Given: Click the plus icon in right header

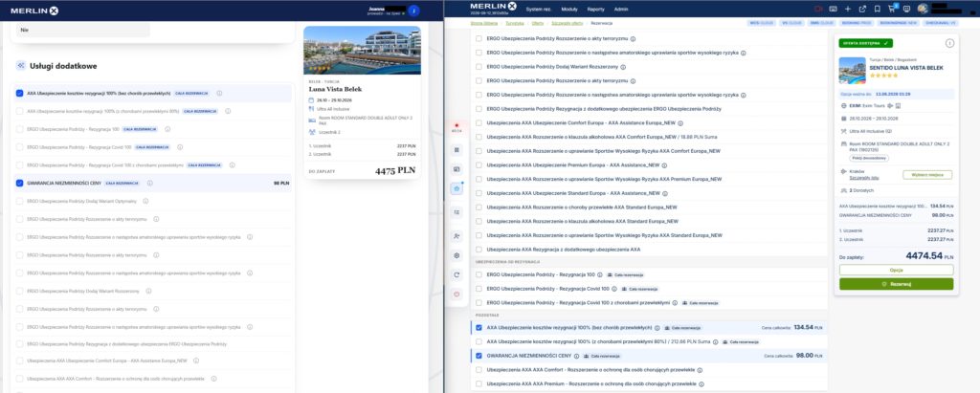Looking at the screenshot, I should [x=848, y=9].
